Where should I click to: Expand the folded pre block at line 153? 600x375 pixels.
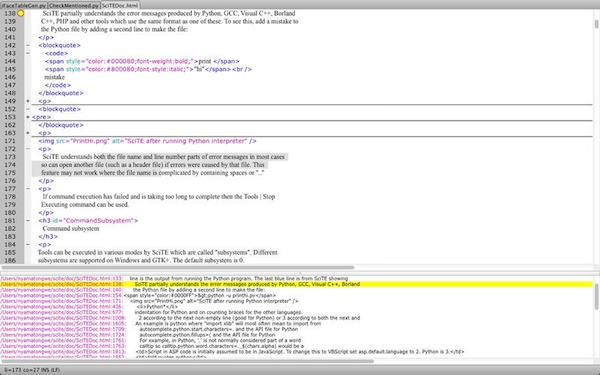click(x=28, y=117)
